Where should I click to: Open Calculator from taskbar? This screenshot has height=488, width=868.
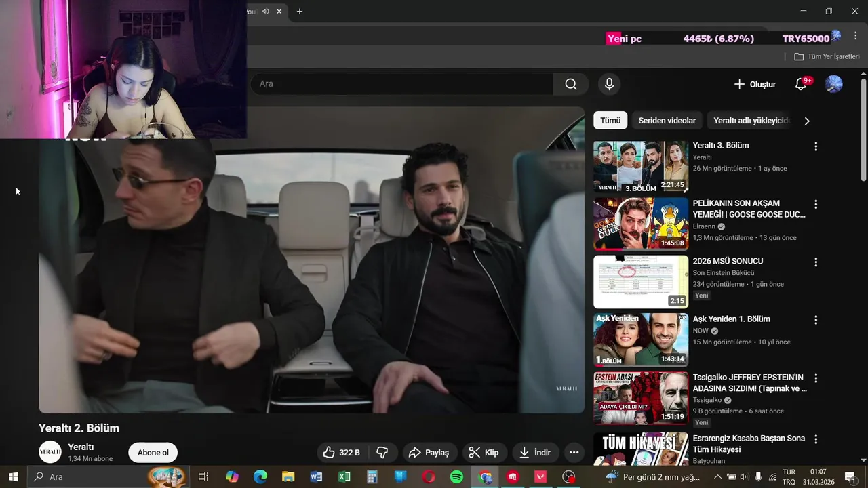(372, 476)
